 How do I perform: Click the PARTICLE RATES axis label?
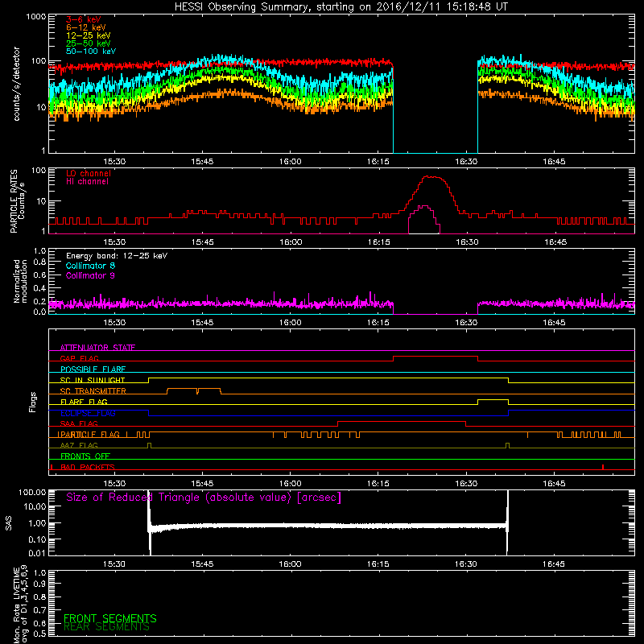pyautogui.click(x=14, y=201)
